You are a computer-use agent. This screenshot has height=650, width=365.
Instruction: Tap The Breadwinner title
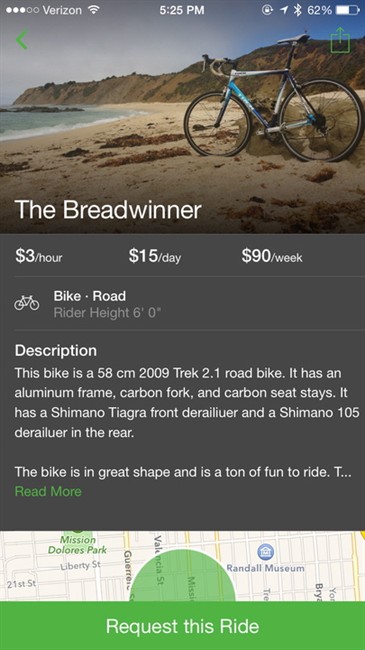point(108,210)
